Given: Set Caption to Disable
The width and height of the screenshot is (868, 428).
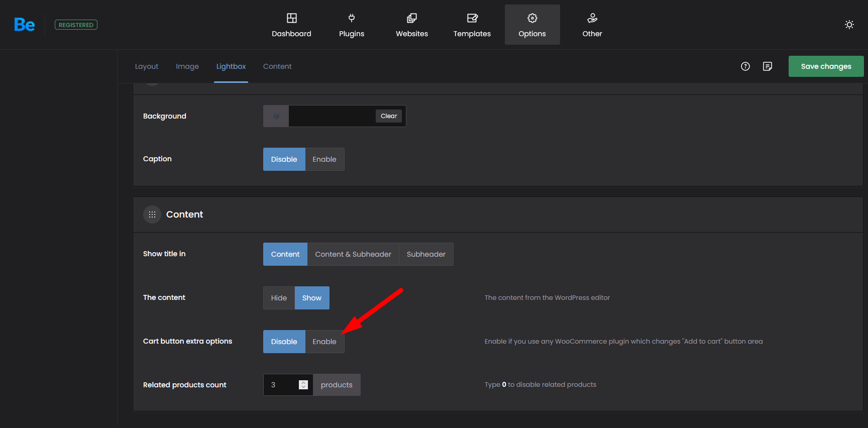Looking at the screenshot, I should pos(284,159).
